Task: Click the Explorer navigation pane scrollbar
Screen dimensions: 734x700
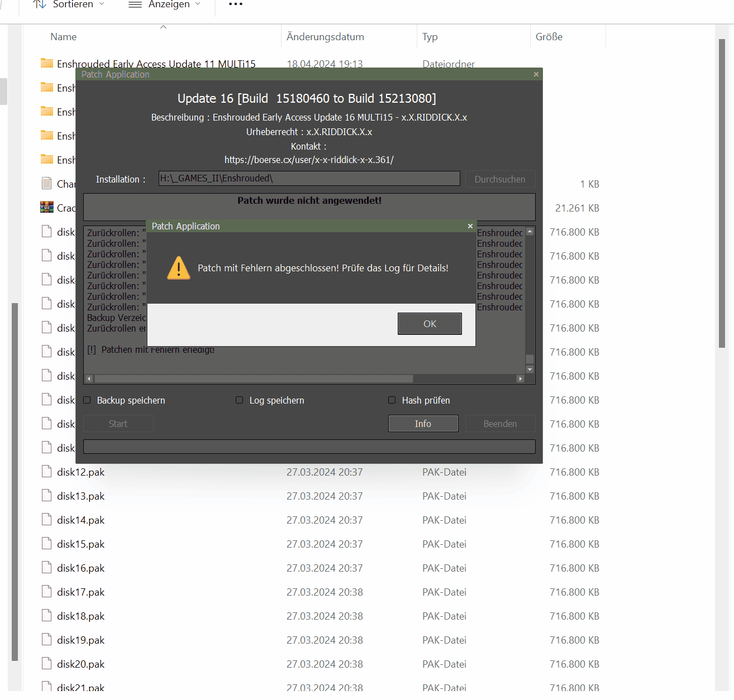Action: click(15, 482)
